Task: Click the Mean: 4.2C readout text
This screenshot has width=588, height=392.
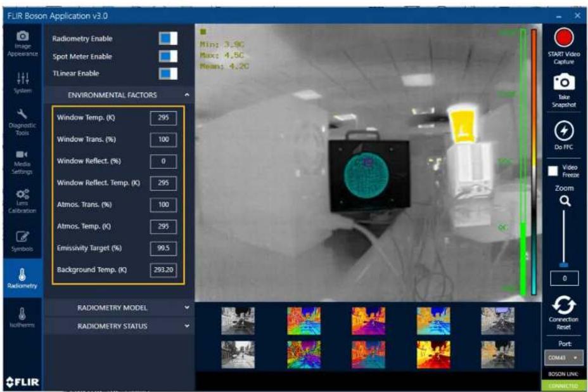Action: point(224,67)
